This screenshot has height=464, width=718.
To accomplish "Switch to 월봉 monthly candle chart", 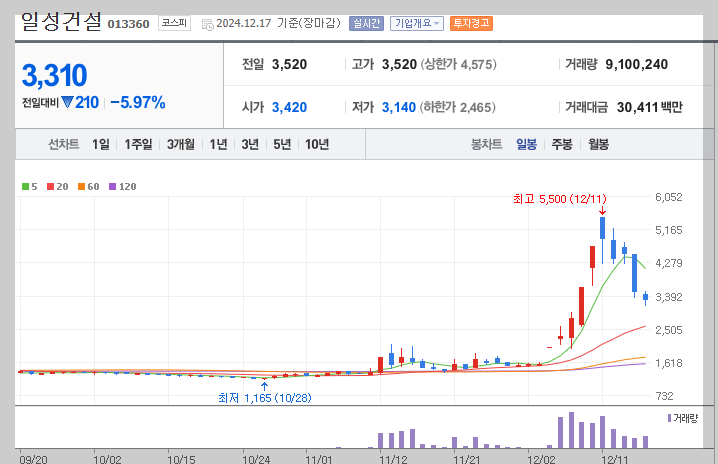I will [598, 144].
